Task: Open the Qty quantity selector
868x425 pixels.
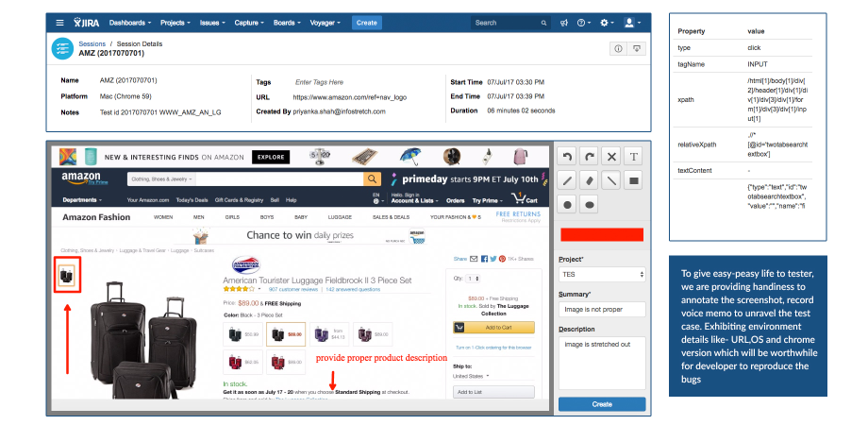Action: (474, 279)
